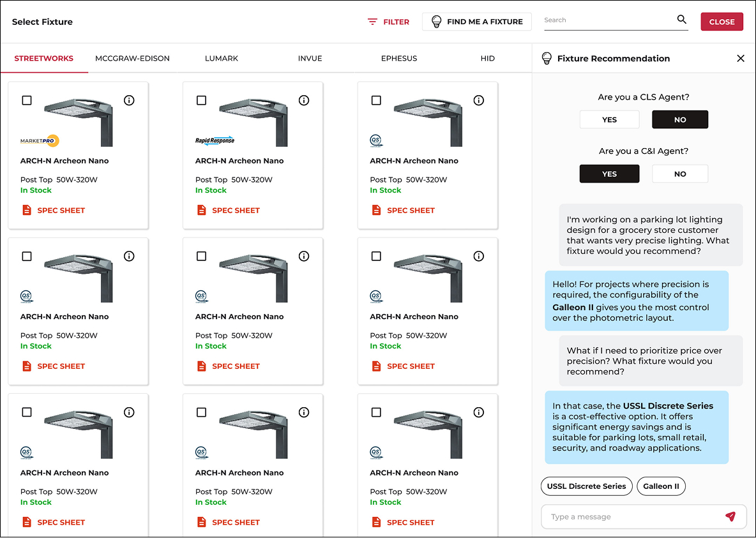756x538 pixels.
Task: Select the Invue tab
Action: [310, 58]
